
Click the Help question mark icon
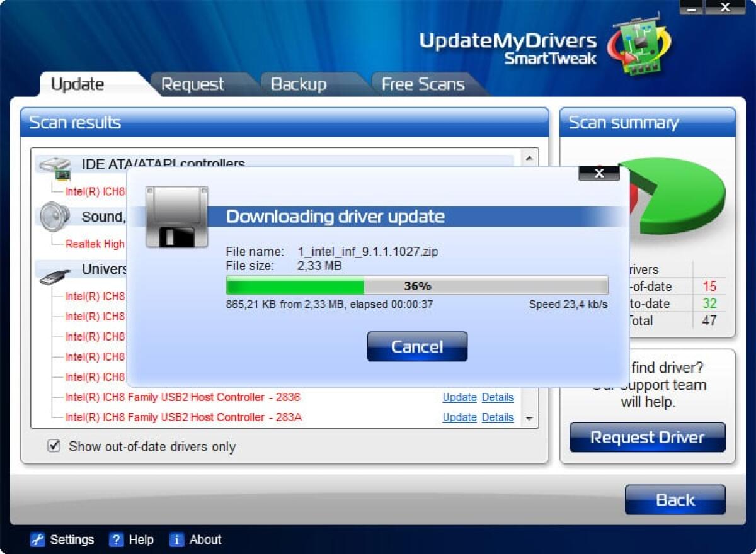point(116,540)
